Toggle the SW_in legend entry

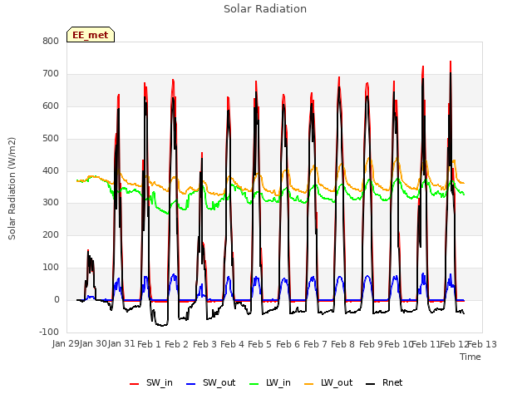click(151, 383)
